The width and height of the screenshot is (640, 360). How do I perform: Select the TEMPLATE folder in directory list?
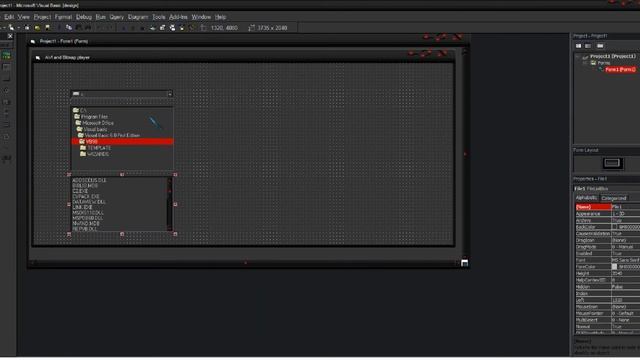(95, 148)
